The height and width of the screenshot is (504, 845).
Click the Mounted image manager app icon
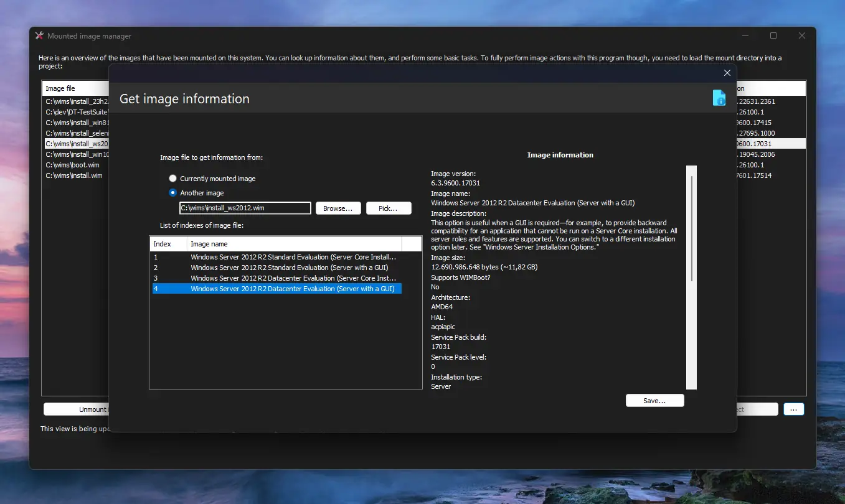click(x=39, y=36)
